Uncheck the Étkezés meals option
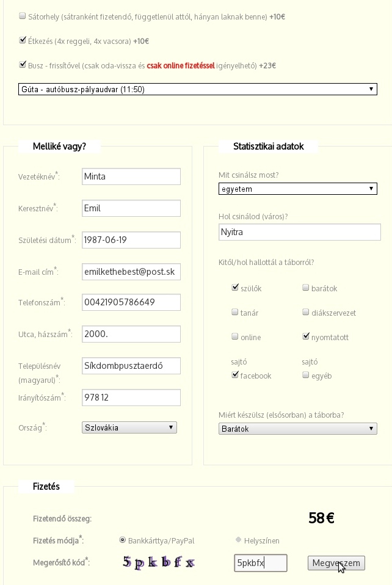 (23, 41)
